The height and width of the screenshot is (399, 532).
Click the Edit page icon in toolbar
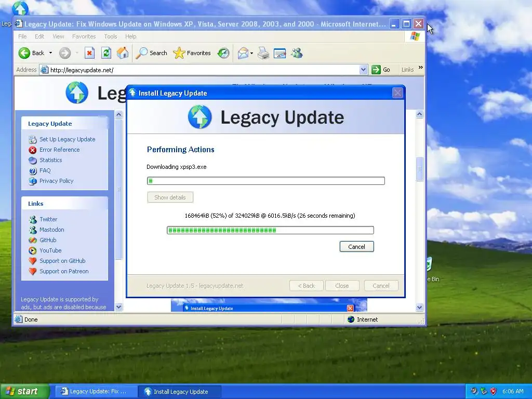tap(280, 53)
